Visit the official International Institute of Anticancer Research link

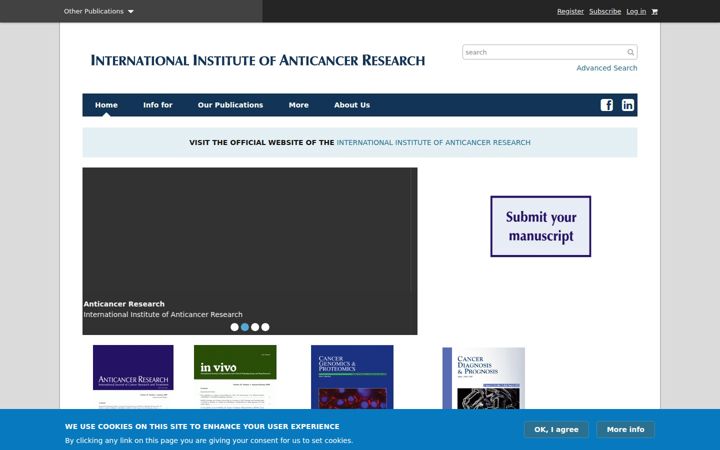[x=433, y=143]
